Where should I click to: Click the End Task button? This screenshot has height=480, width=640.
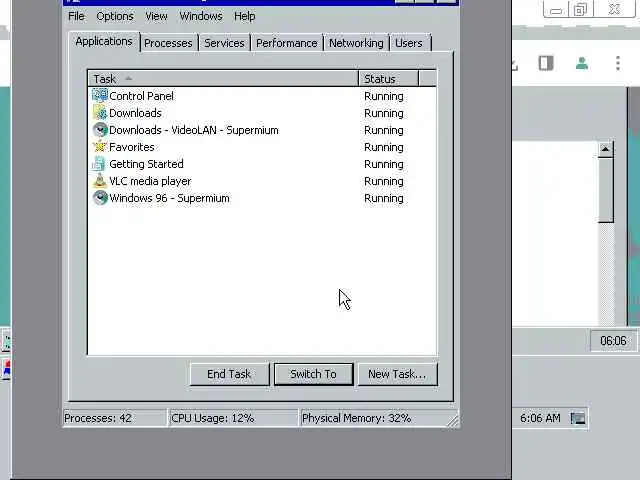229,374
